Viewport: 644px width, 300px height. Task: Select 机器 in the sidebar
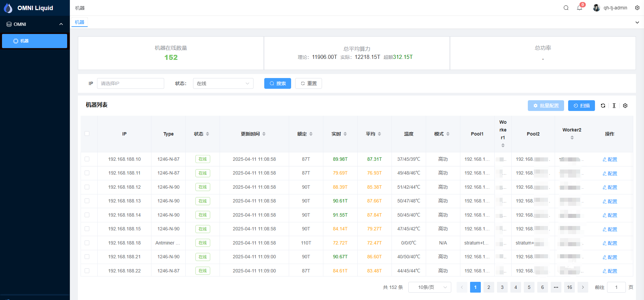point(35,41)
